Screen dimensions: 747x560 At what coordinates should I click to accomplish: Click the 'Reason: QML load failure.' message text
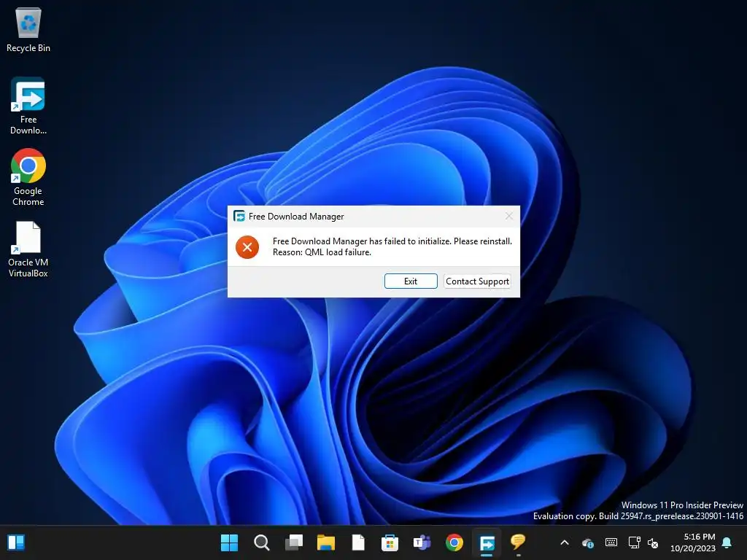[x=322, y=252]
